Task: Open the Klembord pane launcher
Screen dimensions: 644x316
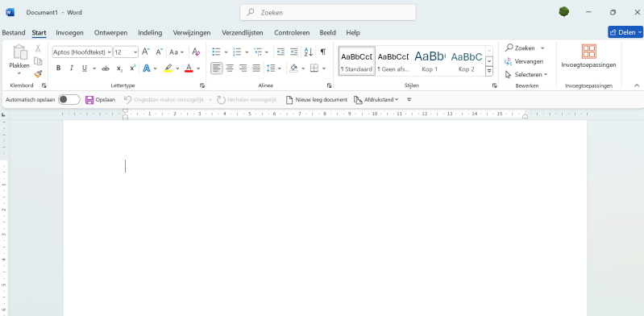Action: (x=44, y=85)
